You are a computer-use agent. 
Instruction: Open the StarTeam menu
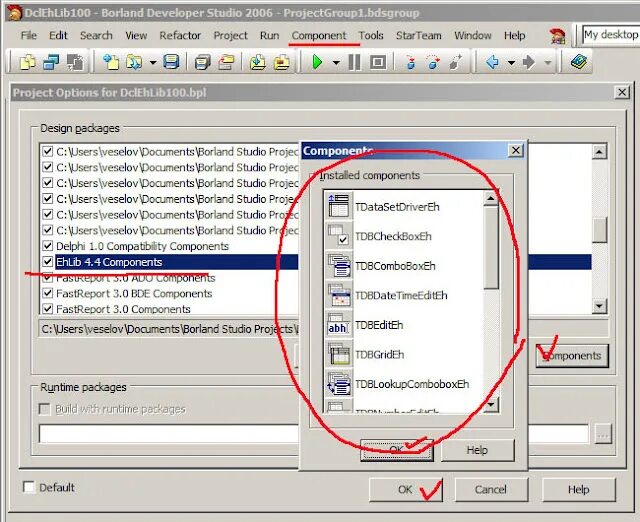(x=418, y=36)
